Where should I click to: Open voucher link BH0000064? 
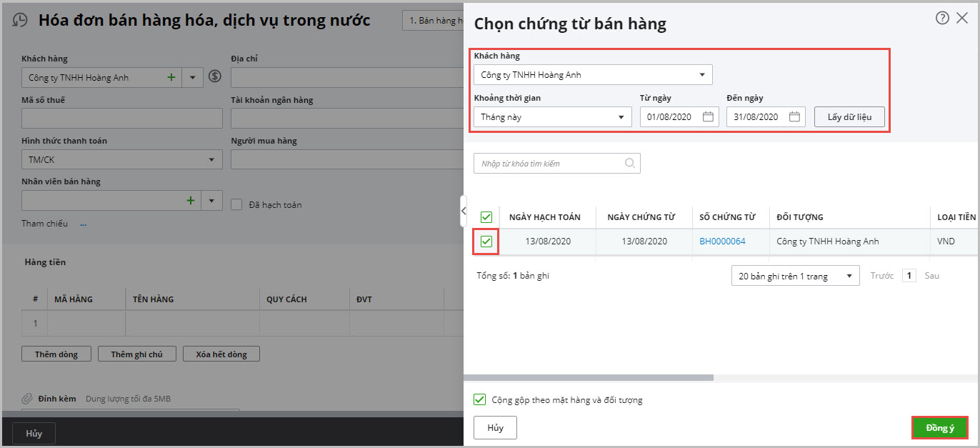click(722, 242)
